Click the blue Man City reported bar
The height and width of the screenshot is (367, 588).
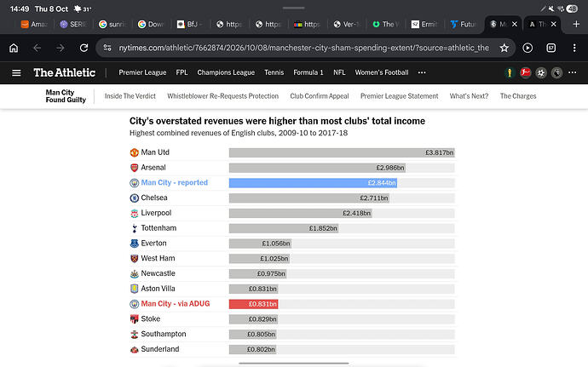(x=313, y=183)
